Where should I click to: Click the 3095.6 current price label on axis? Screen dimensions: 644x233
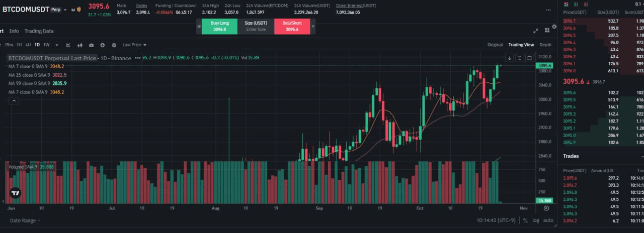545,66
